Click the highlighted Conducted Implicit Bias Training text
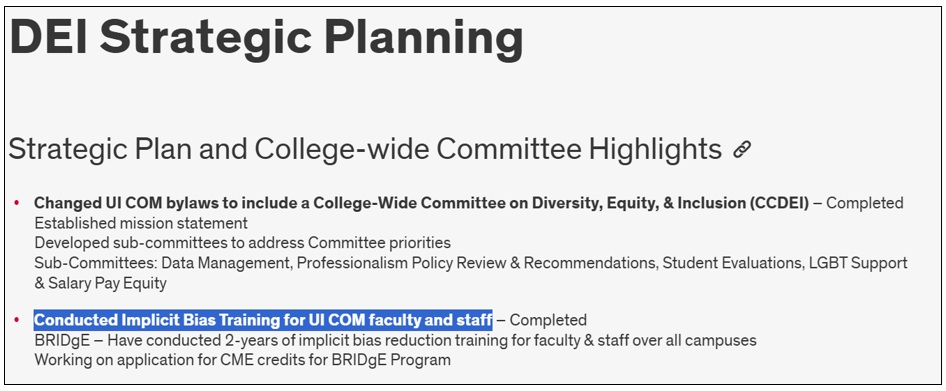 point(263,319)
